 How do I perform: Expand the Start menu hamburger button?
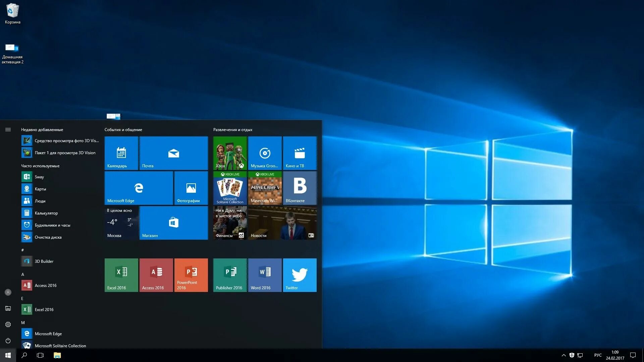point(8,129)
